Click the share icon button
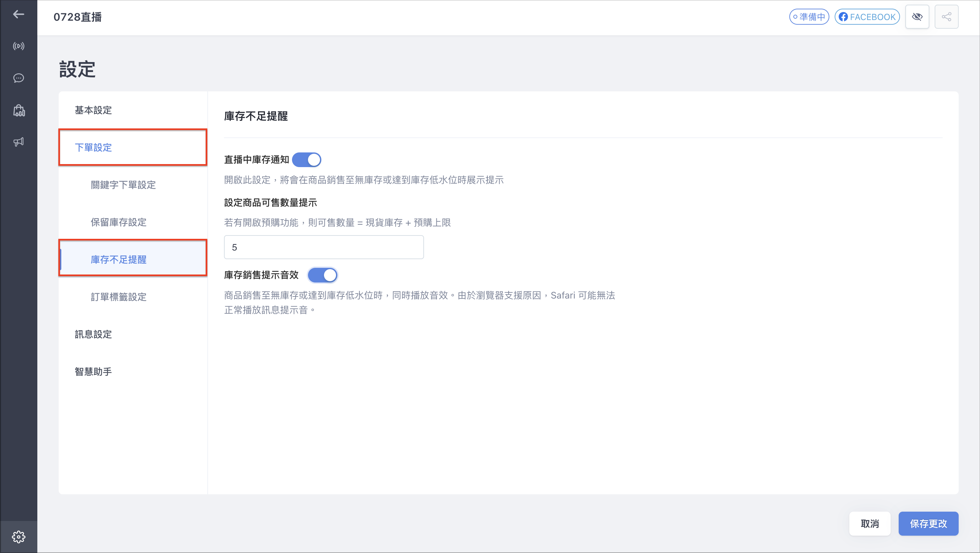The width and height of the screenshot is (980, 553). [947, 17]
